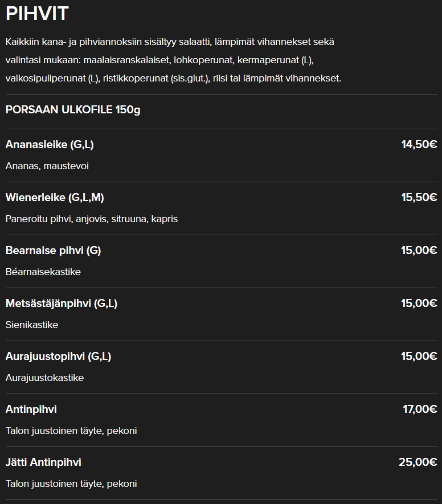Click Paneroitu pihvi, anjovis, sitruuna, kapris text
This screenshot has height=504, width=442.
tap(92, 219)
